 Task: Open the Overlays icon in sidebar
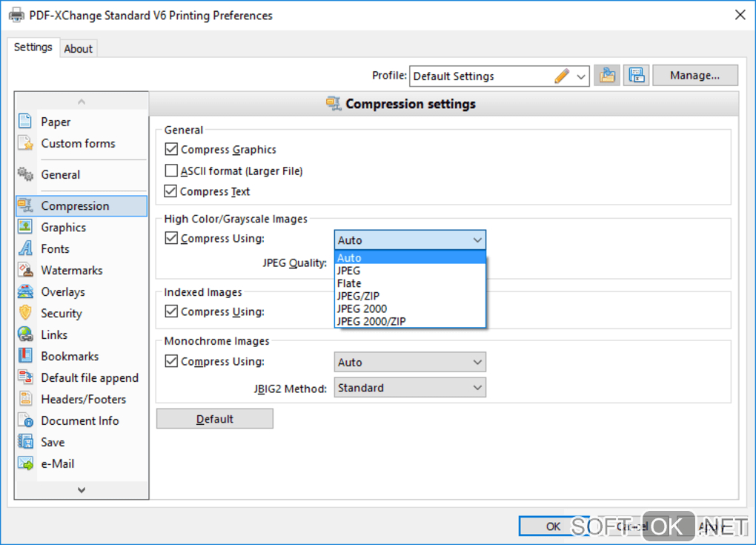click(x=25, y=291)
